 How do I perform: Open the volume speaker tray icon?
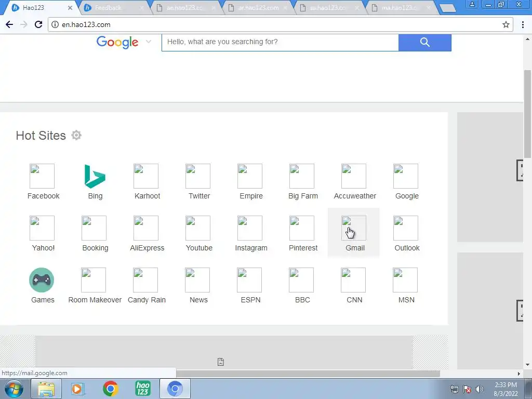(480, 389)
